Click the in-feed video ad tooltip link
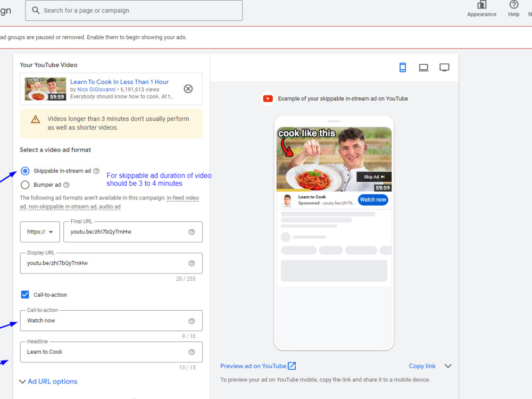 [183, 198]
